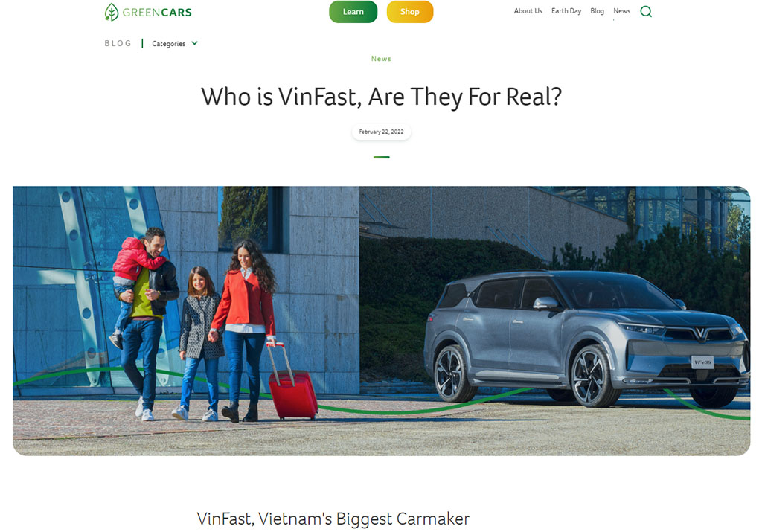Click the VinFast SUV in hero image

[586, 338]
